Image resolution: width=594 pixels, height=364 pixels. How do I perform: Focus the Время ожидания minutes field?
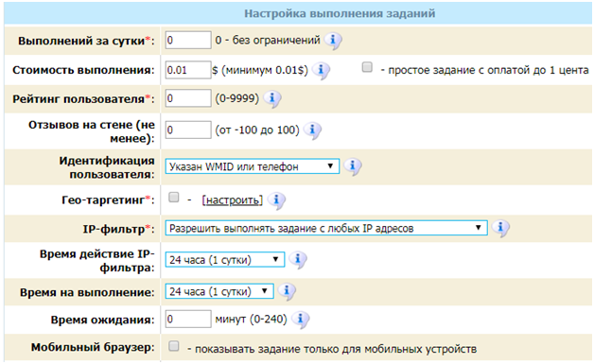188,319
